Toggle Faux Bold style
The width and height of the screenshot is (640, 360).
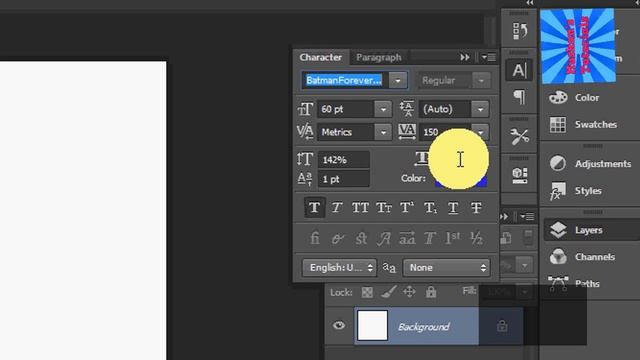coord(314,208)
